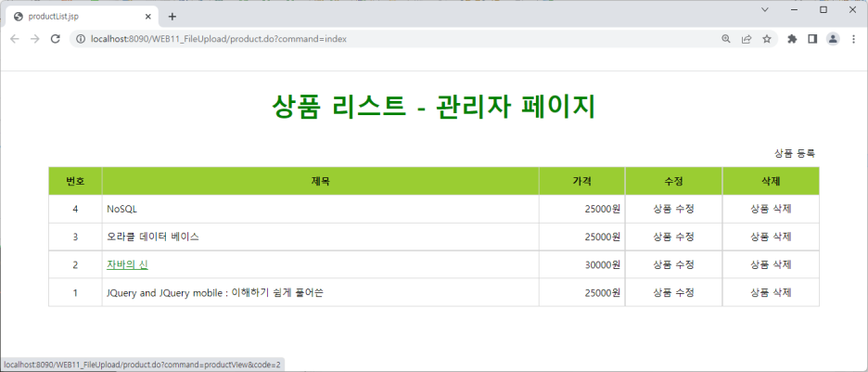View site information icon in address bar

pyautogui.click(x=81, y=39)
